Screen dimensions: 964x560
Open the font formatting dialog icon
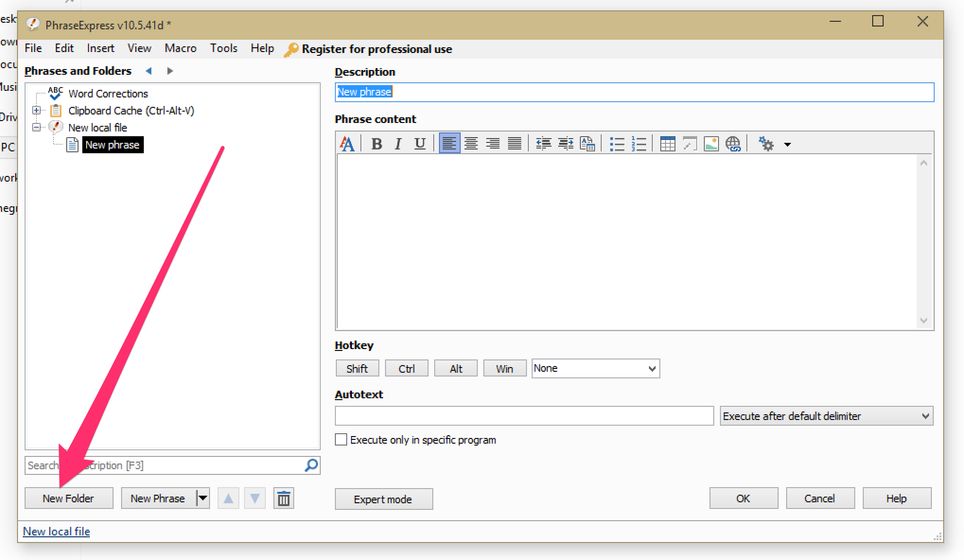[x=347, y=144]
